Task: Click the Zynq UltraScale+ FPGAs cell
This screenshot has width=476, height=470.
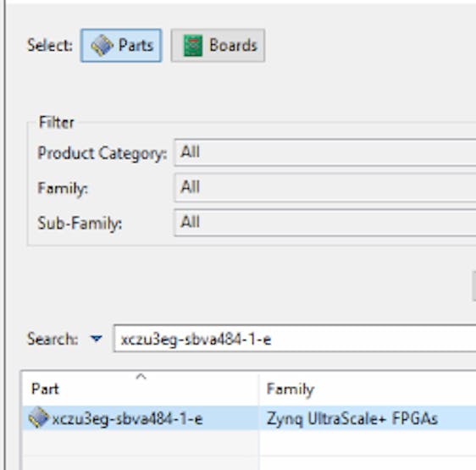Action: [352, 418]
